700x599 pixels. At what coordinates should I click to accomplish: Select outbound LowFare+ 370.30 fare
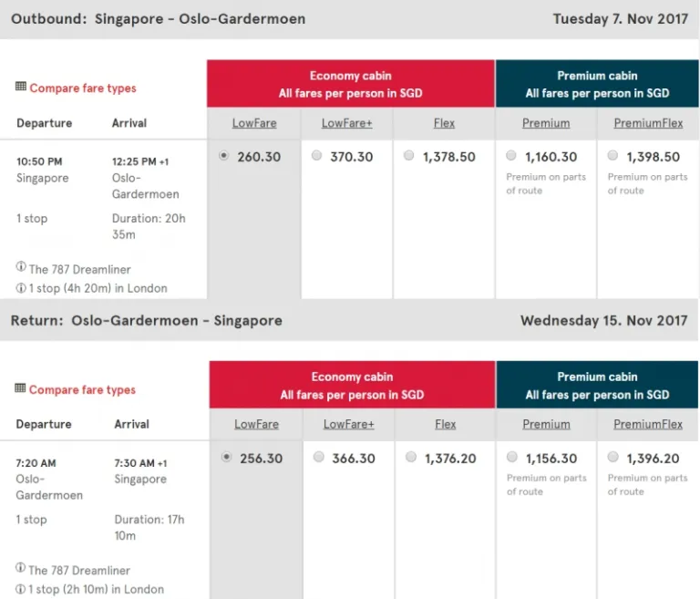(x=316, y=157)
